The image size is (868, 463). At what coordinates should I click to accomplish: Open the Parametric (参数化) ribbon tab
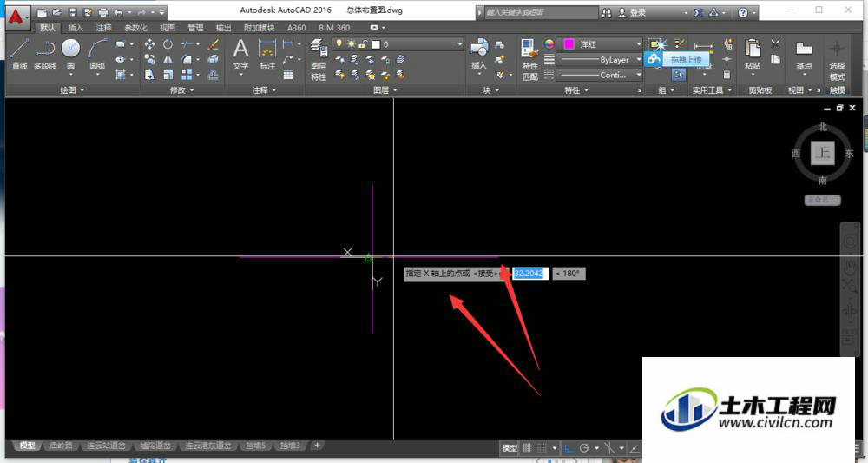coord(135,27)
